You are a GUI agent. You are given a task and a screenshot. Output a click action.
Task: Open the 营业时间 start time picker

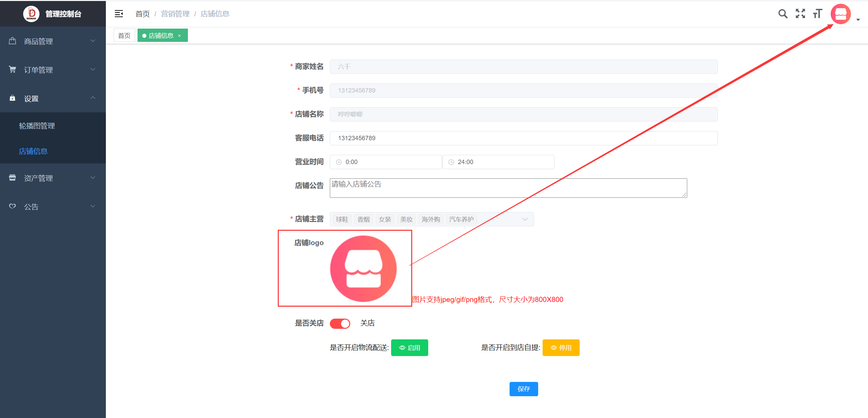[x=386, y=162]
